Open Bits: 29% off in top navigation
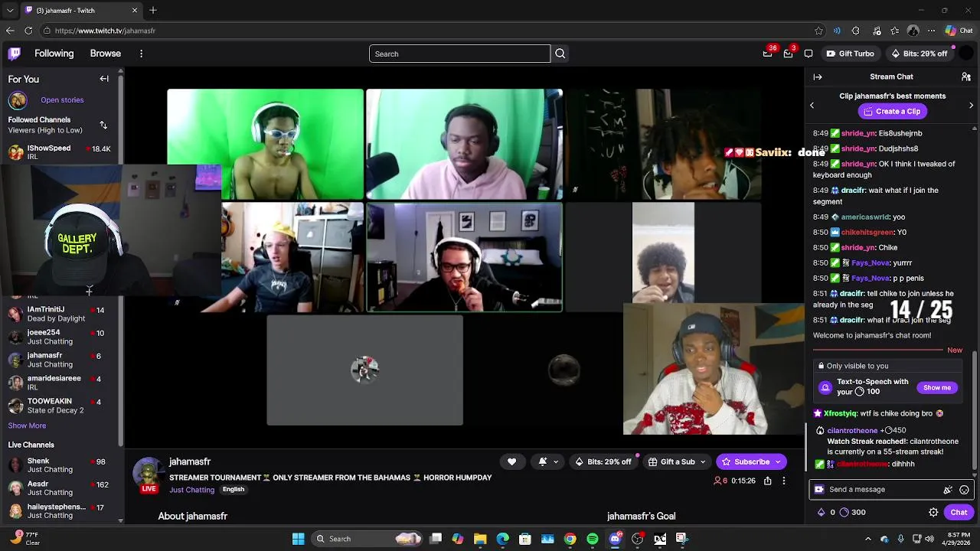980x551 pixels. [x=919, y=54]
